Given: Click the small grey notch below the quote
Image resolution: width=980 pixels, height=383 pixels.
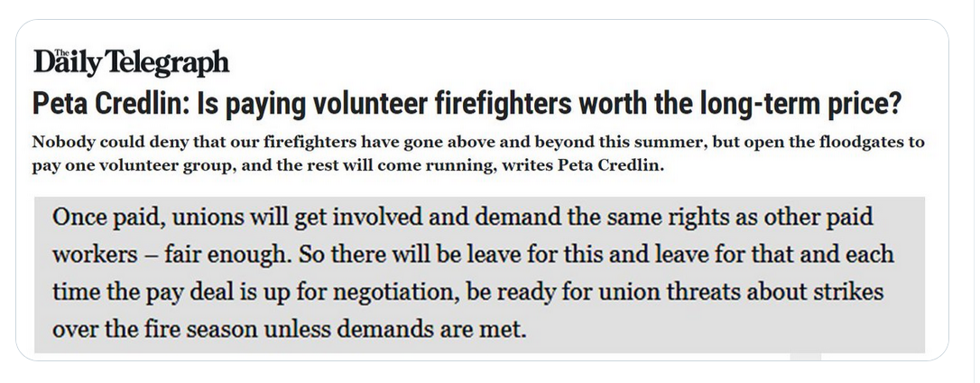Looking at the screenshot, I should [806, 357].
